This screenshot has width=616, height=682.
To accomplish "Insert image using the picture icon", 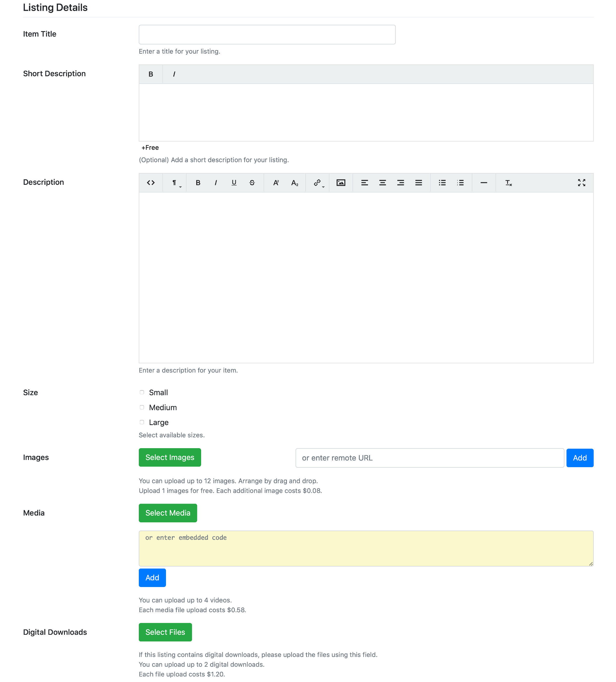I will coord(341,183).
